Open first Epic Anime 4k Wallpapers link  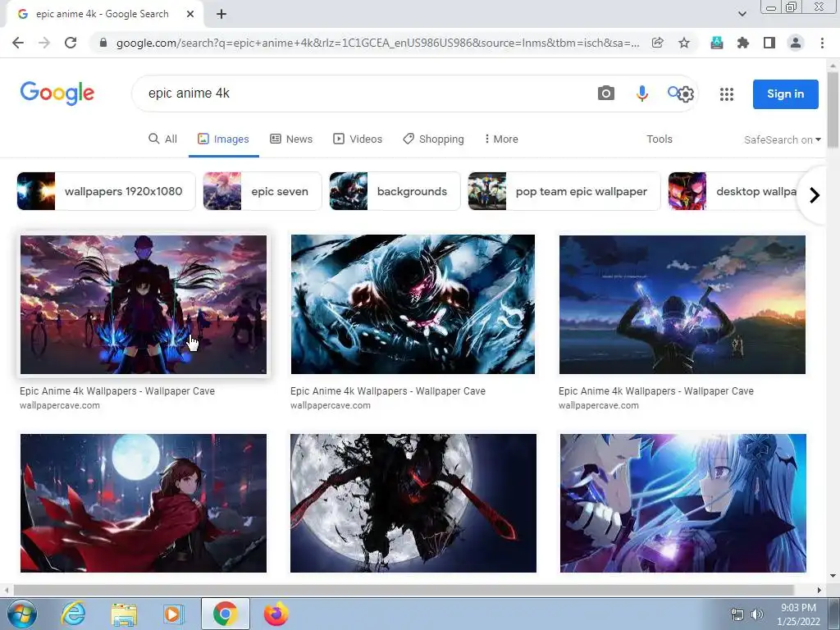click(x=117, y=391)
